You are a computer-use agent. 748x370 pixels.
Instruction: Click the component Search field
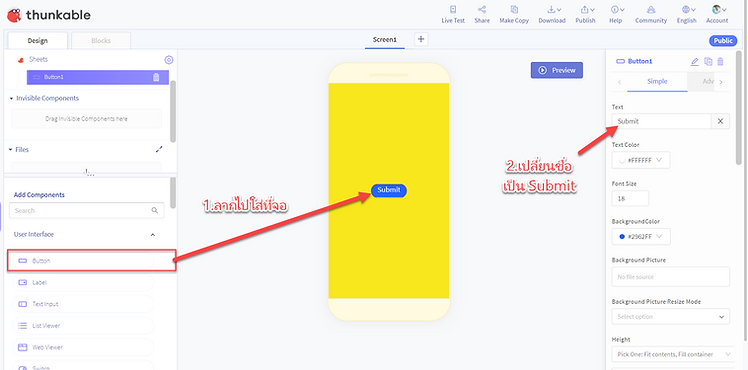point(86,210)
